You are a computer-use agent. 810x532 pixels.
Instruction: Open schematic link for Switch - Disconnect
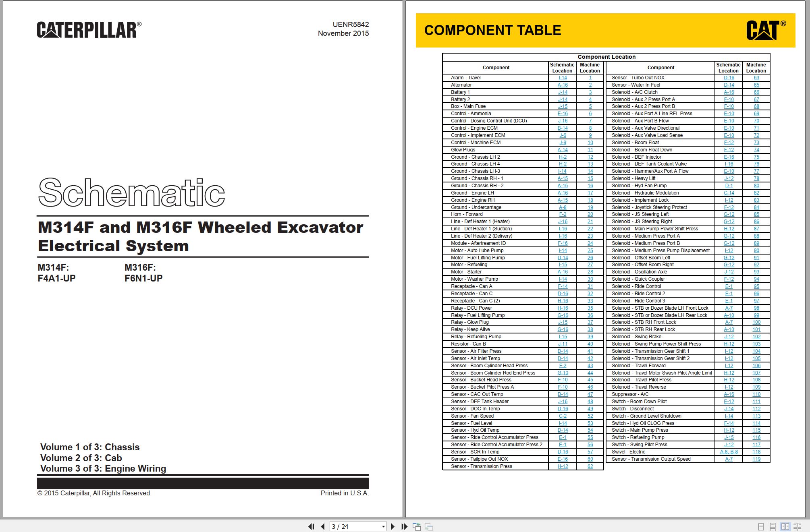coord(729,409)
